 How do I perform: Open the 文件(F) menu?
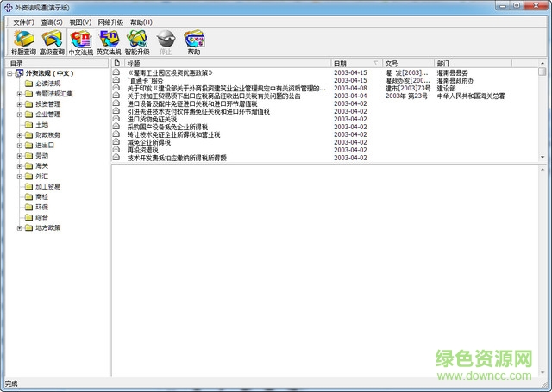click(23, 22)
